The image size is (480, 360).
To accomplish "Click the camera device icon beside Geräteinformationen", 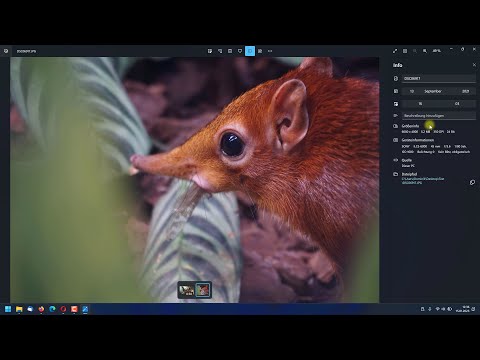I will pos(396,140).
